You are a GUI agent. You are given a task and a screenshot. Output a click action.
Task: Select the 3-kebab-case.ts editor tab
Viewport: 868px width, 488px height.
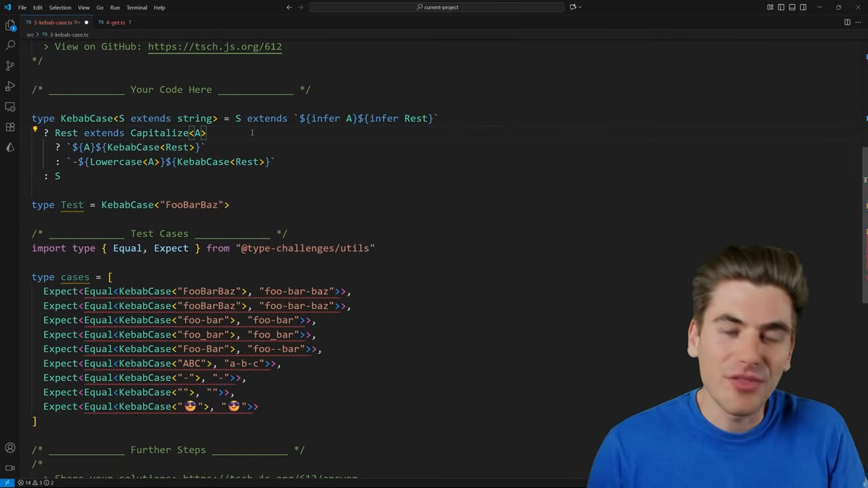[57, 22]
